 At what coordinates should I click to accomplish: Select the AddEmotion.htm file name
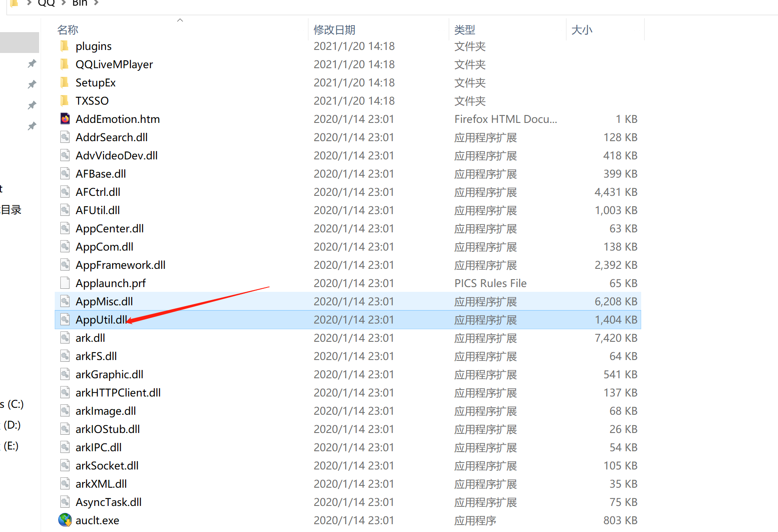click(x=118, y=119)
